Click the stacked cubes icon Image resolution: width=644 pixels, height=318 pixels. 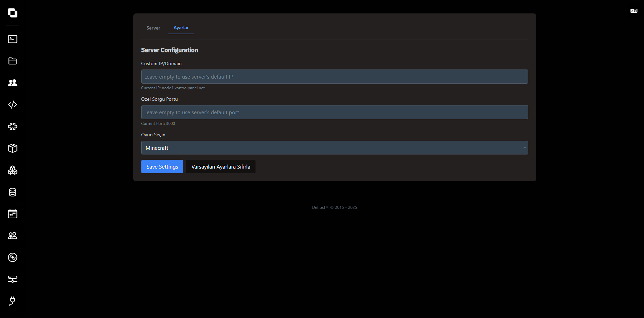(12, 170)
